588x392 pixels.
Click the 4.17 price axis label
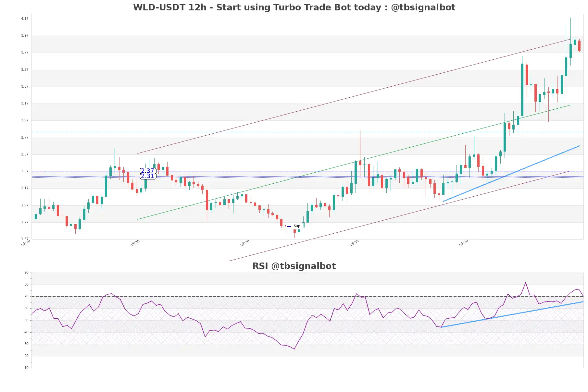[25, 18]
